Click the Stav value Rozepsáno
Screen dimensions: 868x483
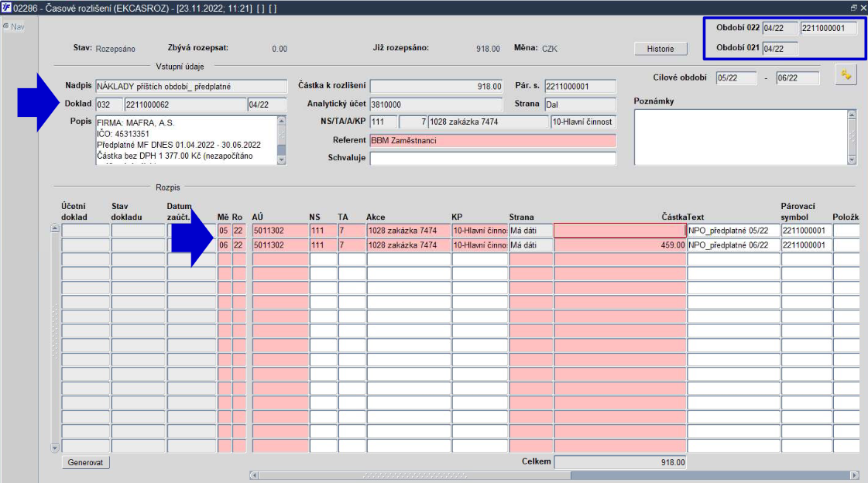pyautogui.click(x=115, y=49)
